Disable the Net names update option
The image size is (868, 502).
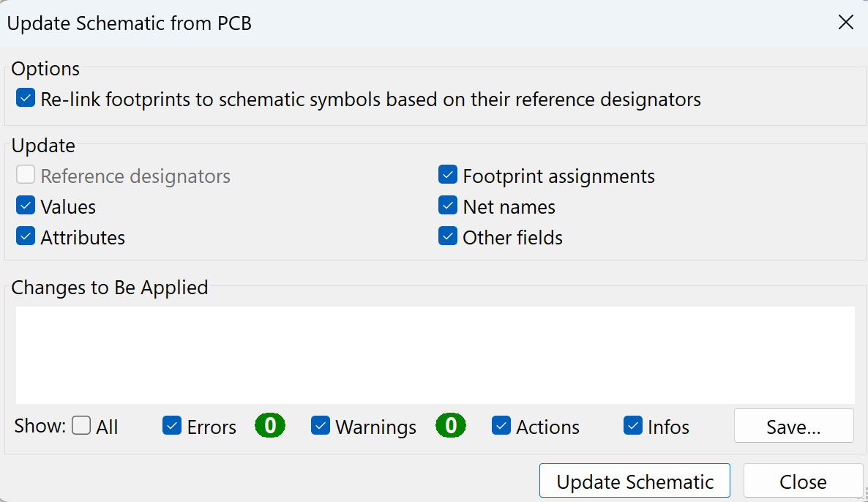click(x=448, y=206)
